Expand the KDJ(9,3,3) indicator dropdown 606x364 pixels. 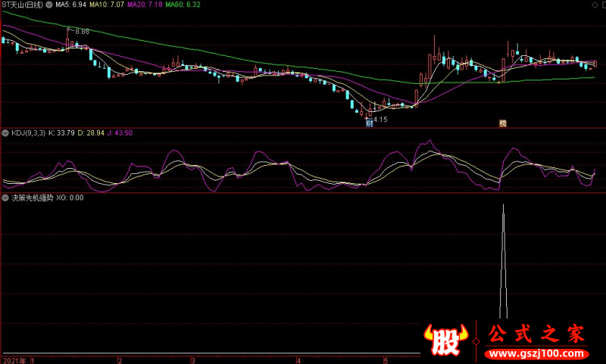tap(5, 133)
